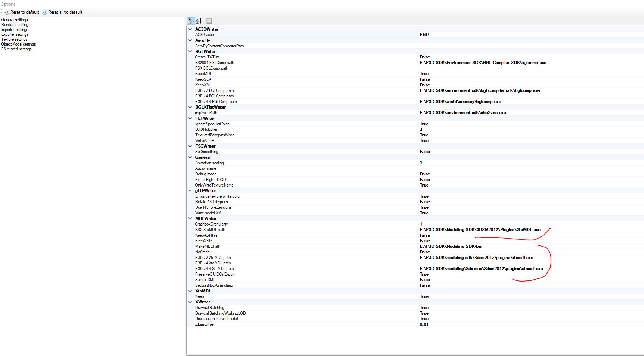Viewport: 644px width, 356px height.
Task: Click the Property Pages icon
Action: pos(209,21)
